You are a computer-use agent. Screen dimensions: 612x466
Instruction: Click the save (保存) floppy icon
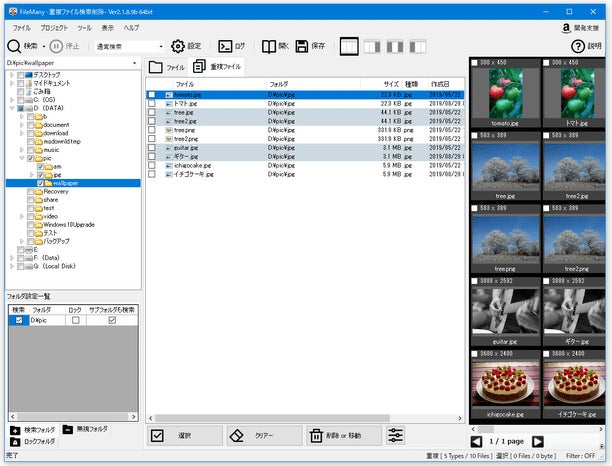click(x=300, y=46)
